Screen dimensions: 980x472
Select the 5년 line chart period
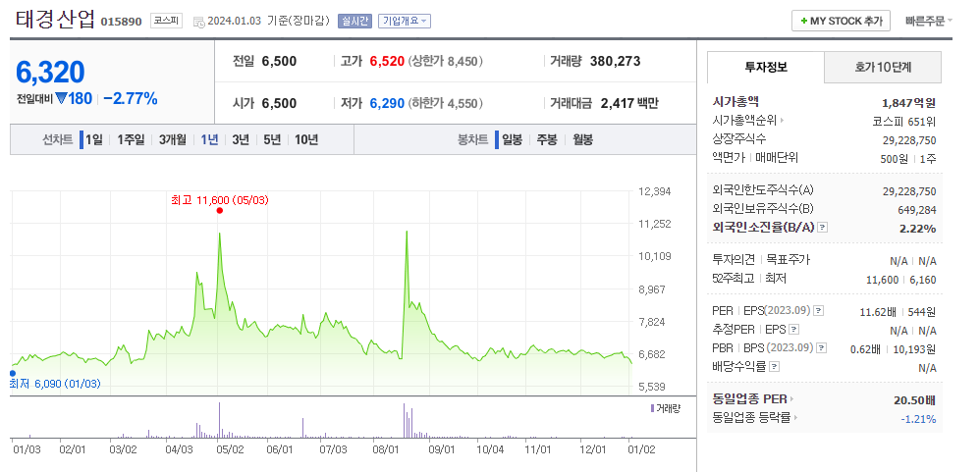click(272, 140)
